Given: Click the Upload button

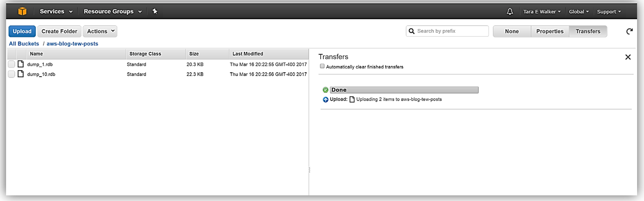Looking at the screenshot, I should coord(22,31).
